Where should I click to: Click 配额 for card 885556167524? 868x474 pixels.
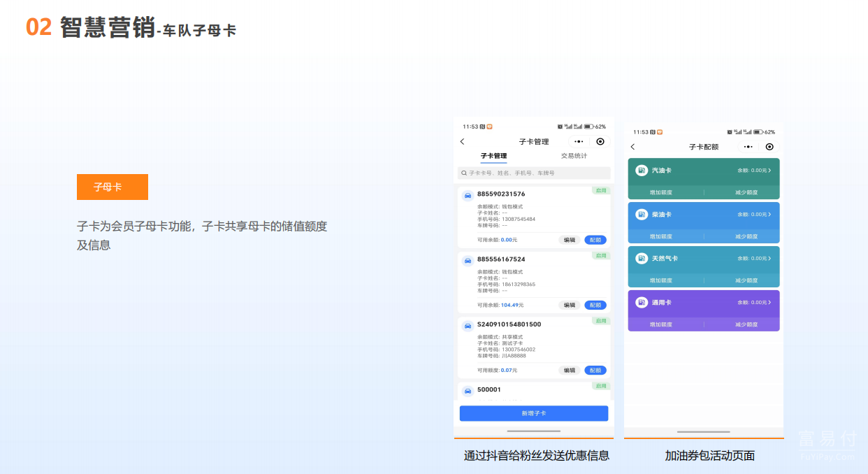point(595,305)
